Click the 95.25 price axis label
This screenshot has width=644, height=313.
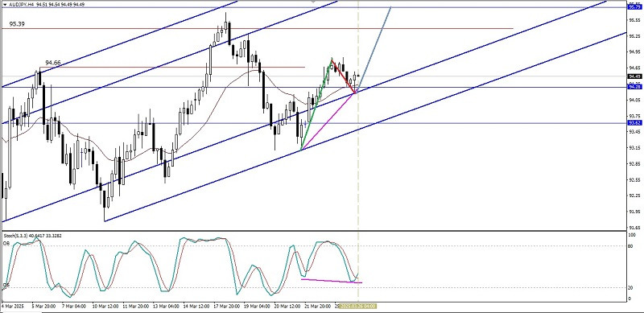pos(634,35)
